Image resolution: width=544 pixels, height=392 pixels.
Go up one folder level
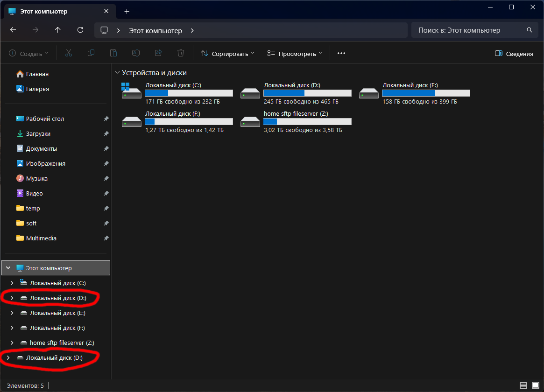coord(57,30)
